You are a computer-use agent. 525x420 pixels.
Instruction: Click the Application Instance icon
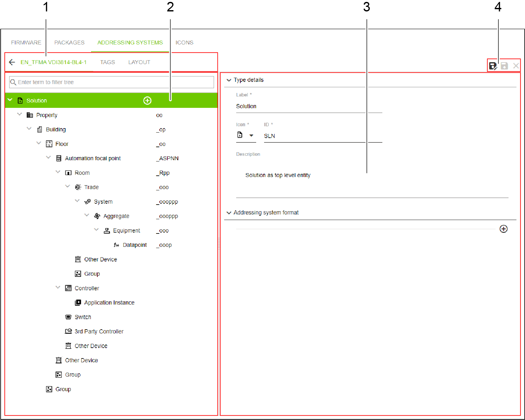click(78, 303)
